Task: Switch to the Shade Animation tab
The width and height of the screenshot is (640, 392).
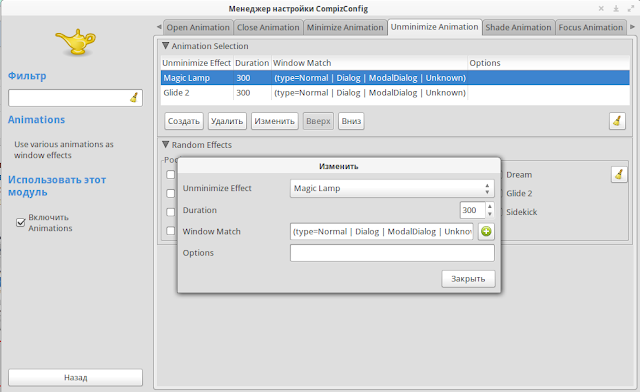Action: tap(518, 27)
